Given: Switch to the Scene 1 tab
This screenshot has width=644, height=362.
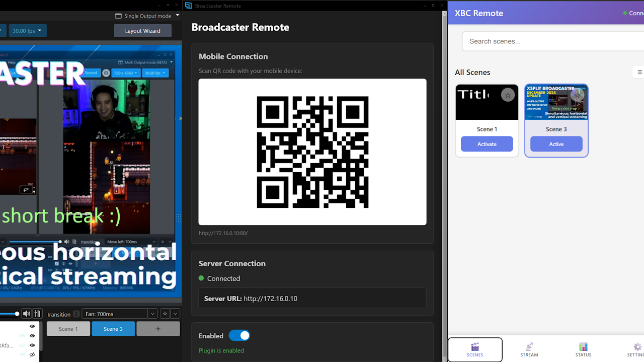Looking at the screenshot, I should tap(68, 328).
